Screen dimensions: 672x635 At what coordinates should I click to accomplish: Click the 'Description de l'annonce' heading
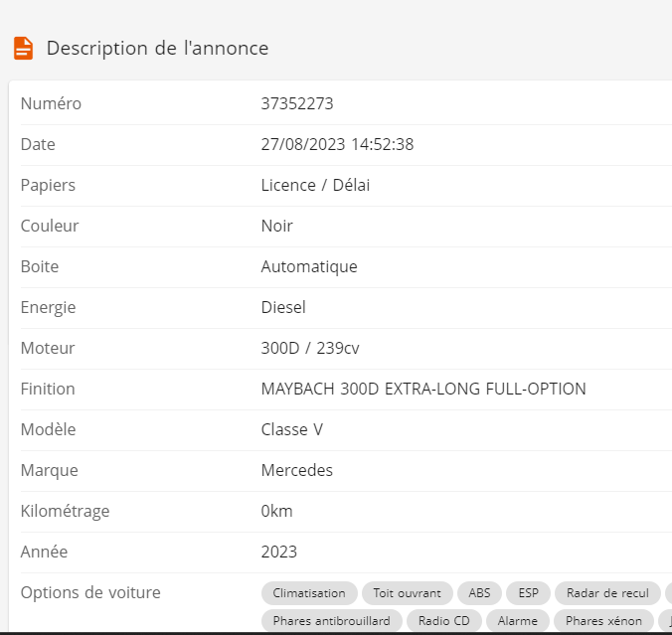[x=157, y=49]
